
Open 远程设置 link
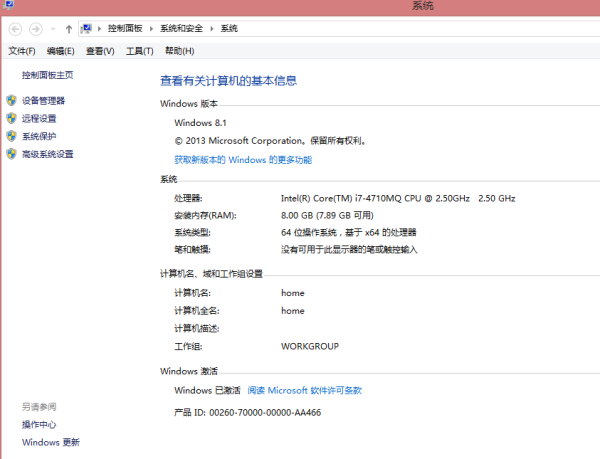pos(39,119)
